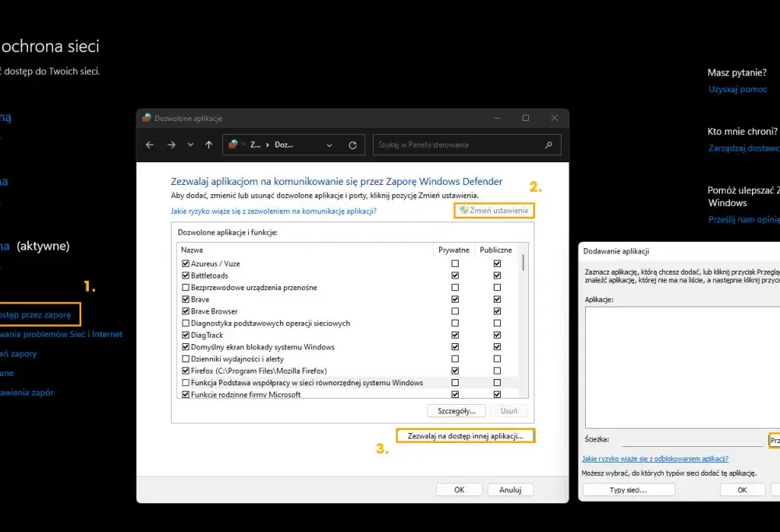Click the Ścieżka path field
Viewport: 780px width, 532px height.
pyautogui.click(x=693, y=440)
